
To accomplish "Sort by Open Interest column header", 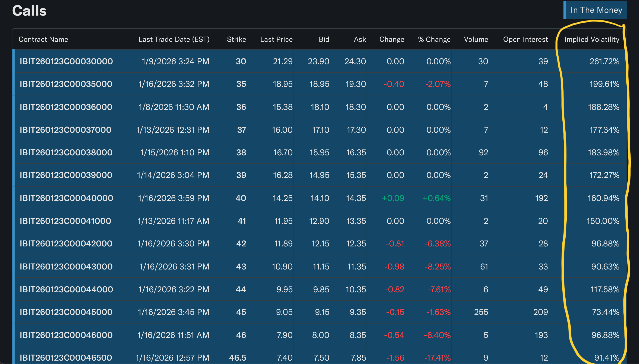I will pyautogui.click(x=525, y=39).
